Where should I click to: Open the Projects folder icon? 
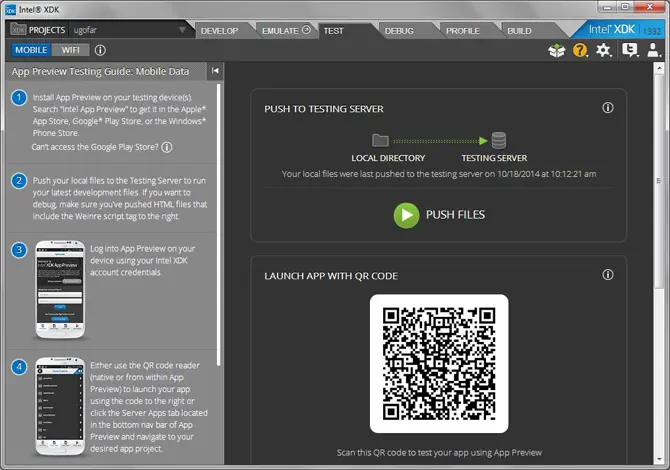(x=18, y=29)
